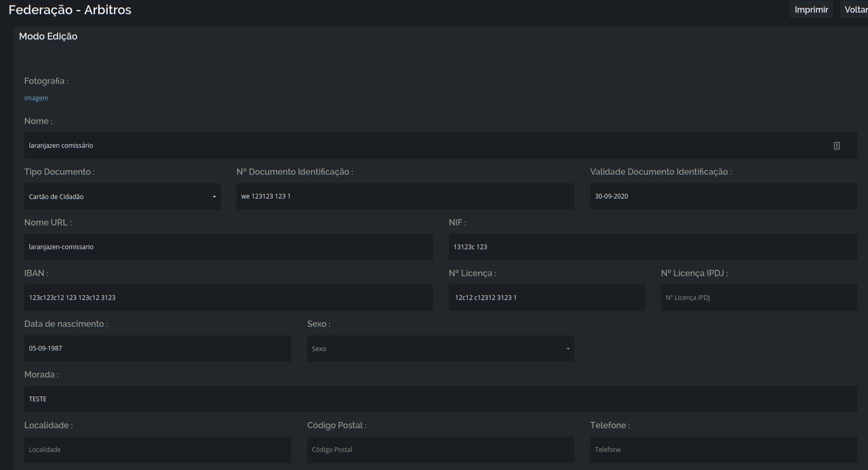Viewport: 868px width, 470px height.
Task: Click the Telefone input field
Action: coord(724,450)
